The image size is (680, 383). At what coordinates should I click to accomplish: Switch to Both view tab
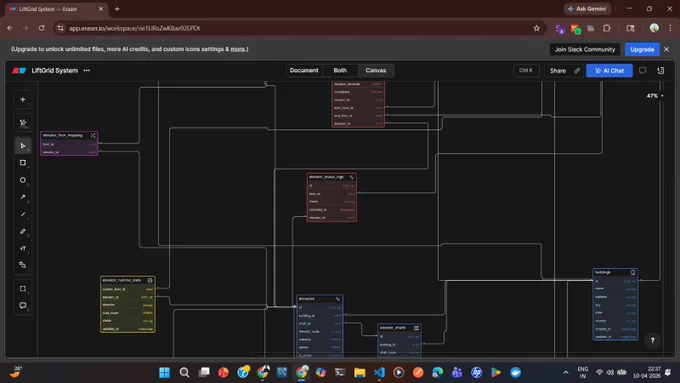click(340, 70)
